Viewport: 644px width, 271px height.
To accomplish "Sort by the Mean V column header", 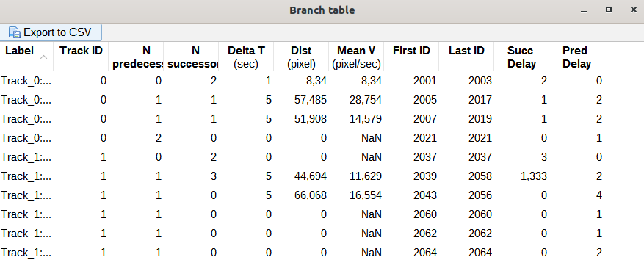I will pyautogui.click(x=356, y=57).
